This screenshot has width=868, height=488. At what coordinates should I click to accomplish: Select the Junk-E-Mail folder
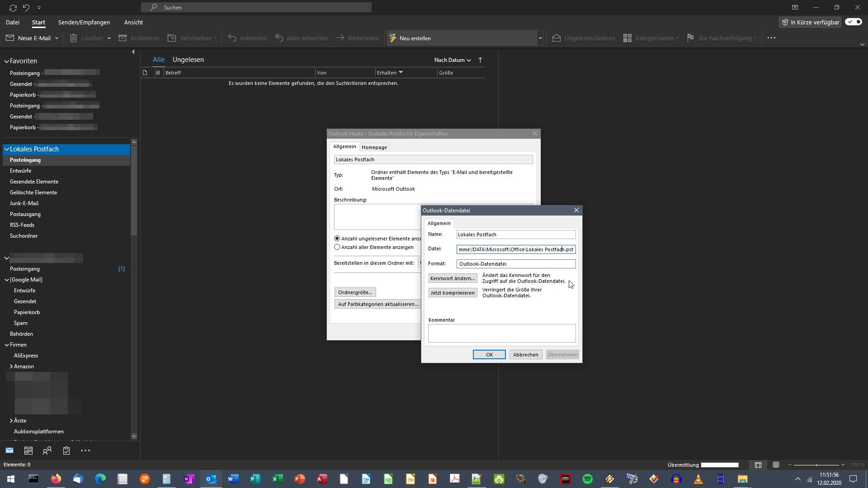point(24,203)
